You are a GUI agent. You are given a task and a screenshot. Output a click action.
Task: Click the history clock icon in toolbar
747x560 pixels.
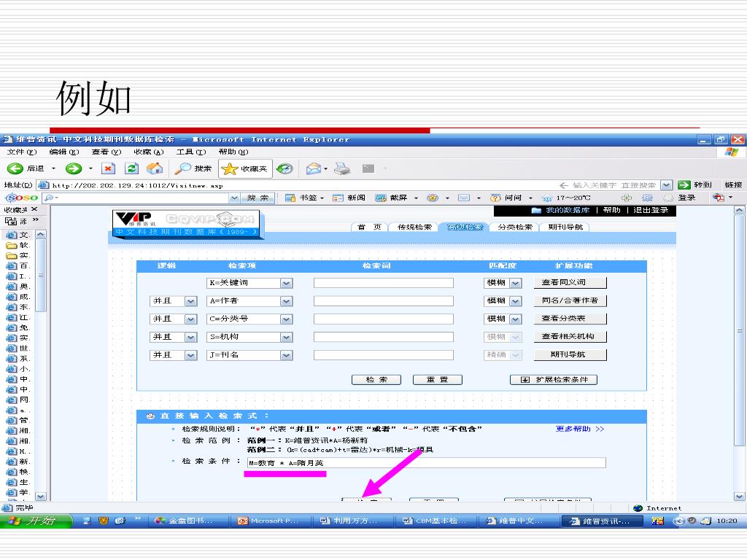[285, 168]
